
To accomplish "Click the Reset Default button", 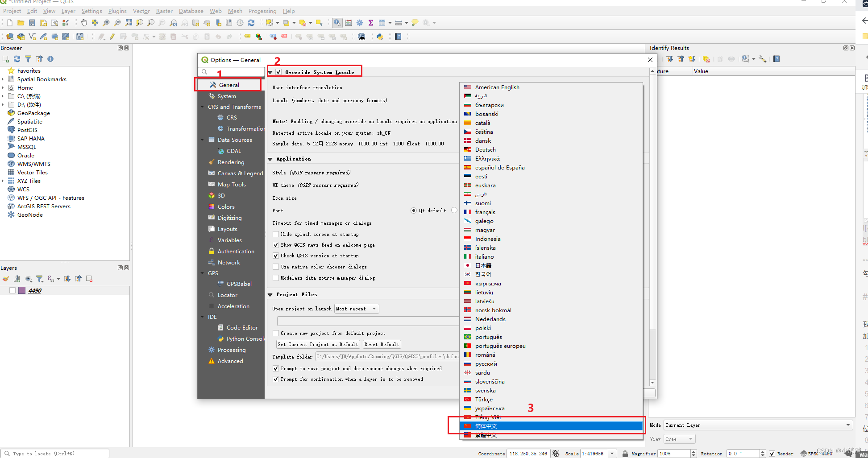I will point(382,344).
